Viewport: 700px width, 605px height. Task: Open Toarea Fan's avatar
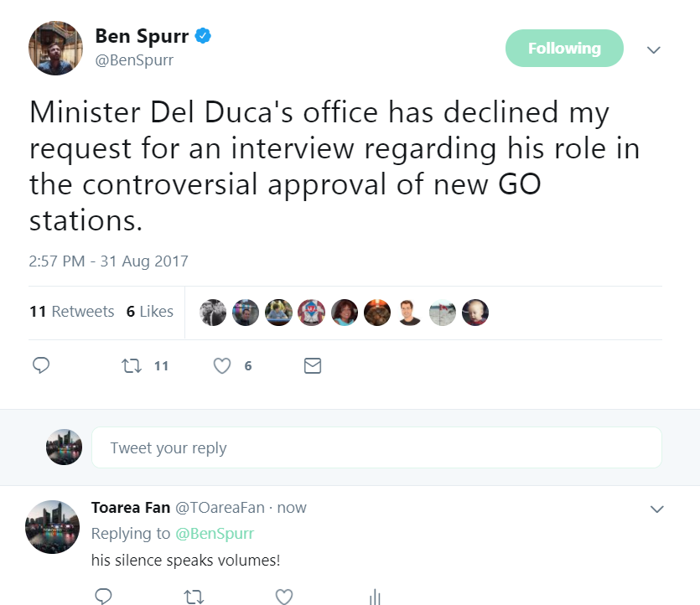click(x=54, y=526)
